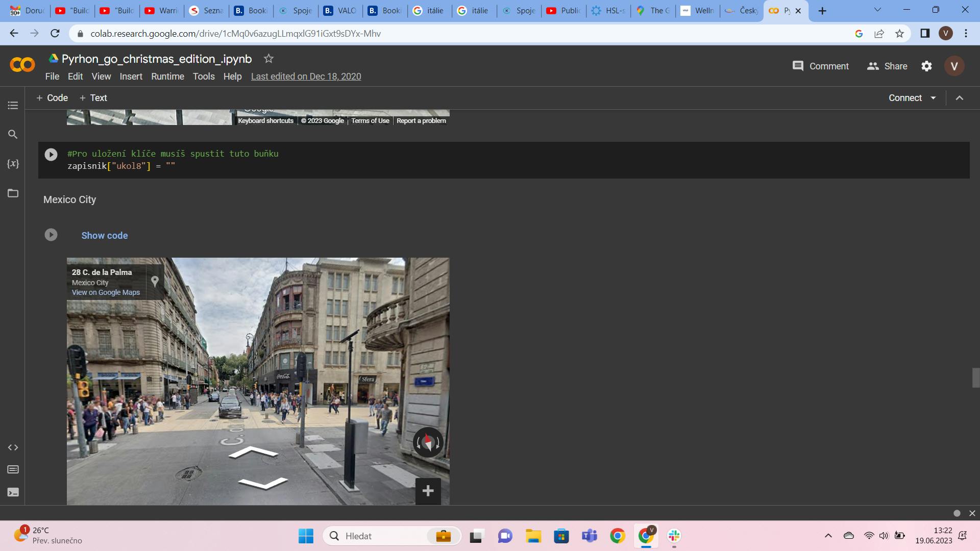Open Colab settings gear

[926, 66]
